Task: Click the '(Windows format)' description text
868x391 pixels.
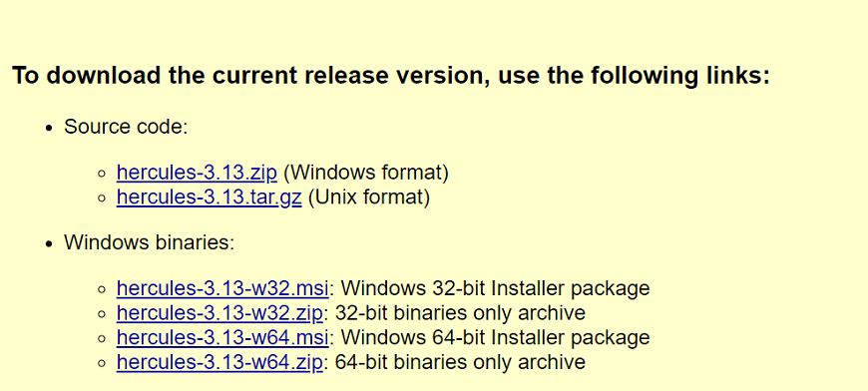Action: point(366,174)
